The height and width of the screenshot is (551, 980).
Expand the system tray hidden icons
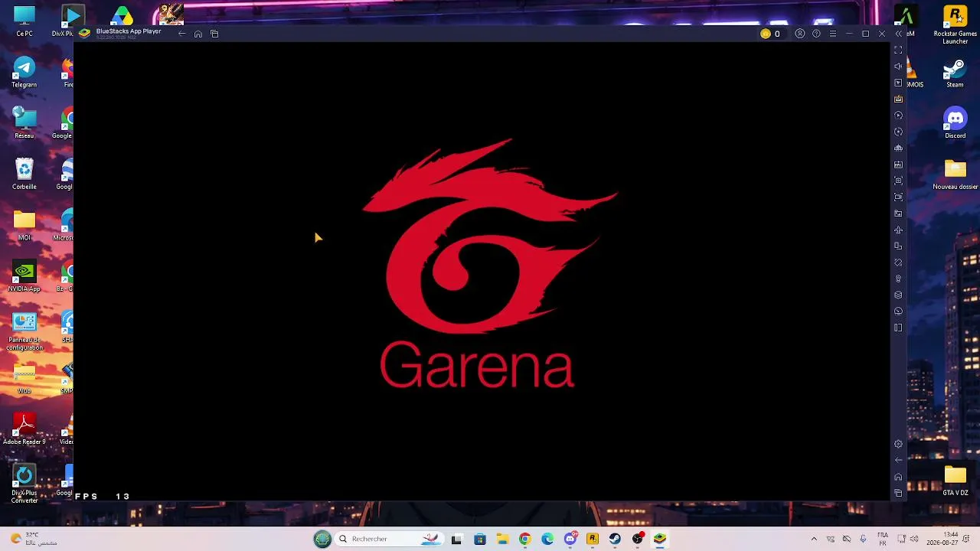(x=814, y=539)
